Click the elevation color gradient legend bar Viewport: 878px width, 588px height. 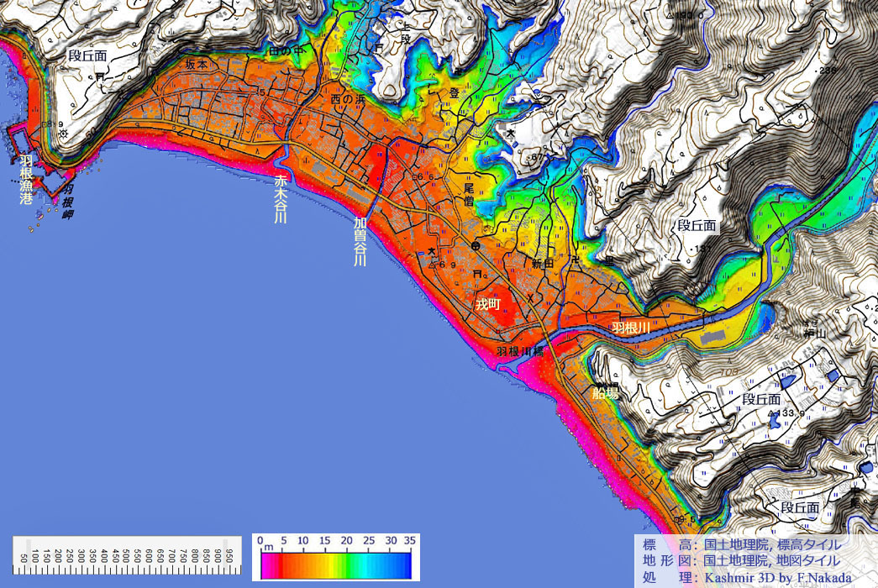(335, 564)
